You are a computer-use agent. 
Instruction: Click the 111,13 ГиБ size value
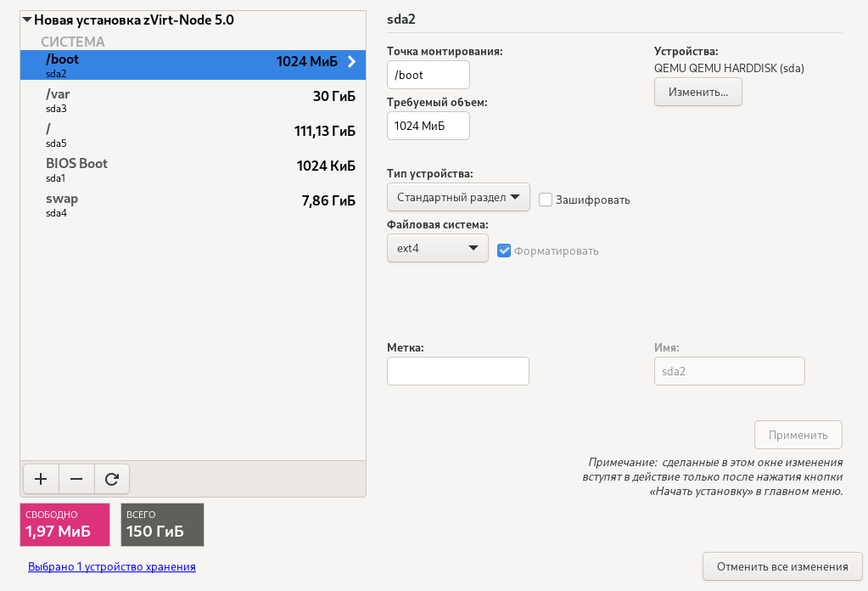(x=324, y=132)
